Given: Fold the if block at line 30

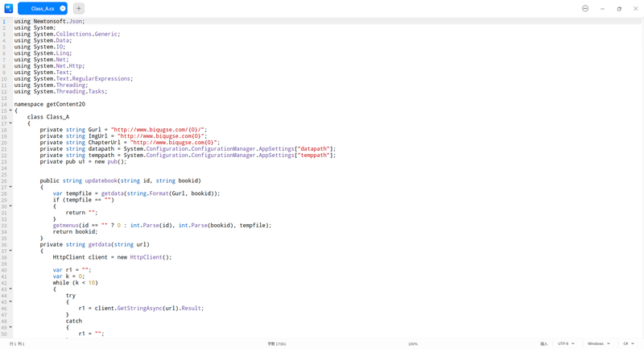Looking at the screenshot, I should pyautogui.click(x=10, y=206).
